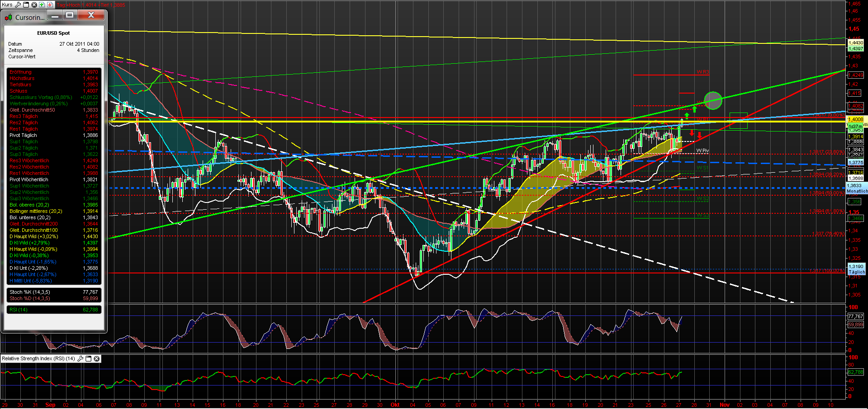This screenshot has height=409, width=868.
Task: Click the green upload-arrow icon in Kurs toolbar
Action: click(x=42, y=5)
